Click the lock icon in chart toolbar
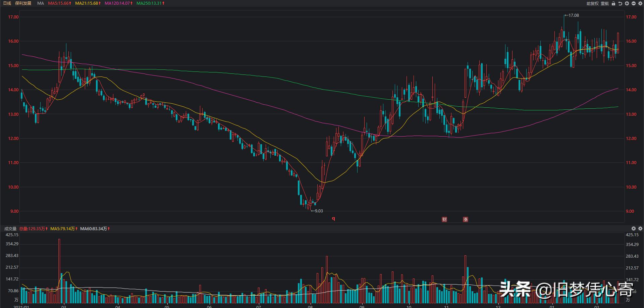 (613, 3)
